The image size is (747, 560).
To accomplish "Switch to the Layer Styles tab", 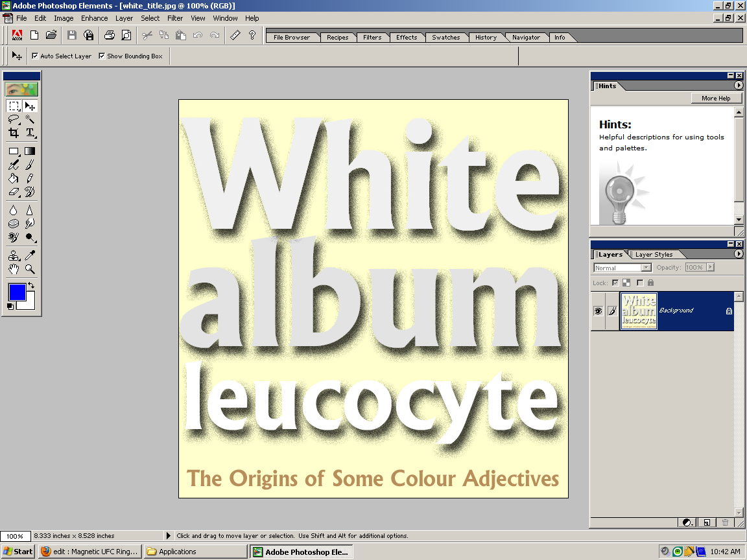I will click(654, 254).
